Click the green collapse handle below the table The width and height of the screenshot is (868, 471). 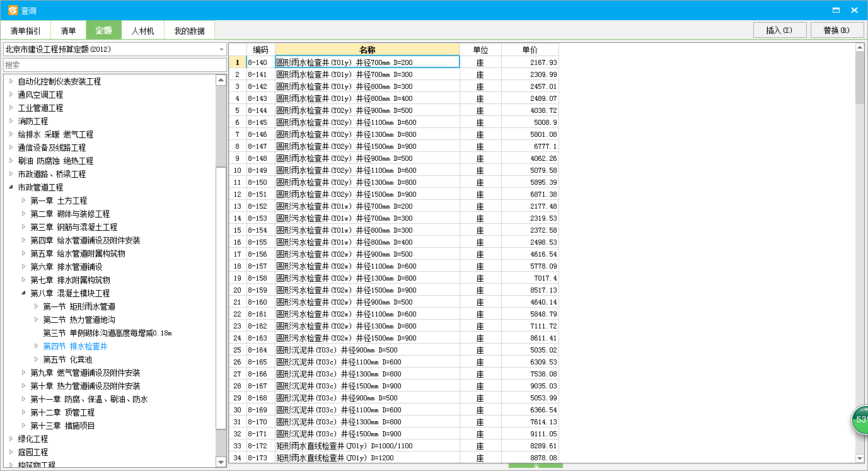535,467
